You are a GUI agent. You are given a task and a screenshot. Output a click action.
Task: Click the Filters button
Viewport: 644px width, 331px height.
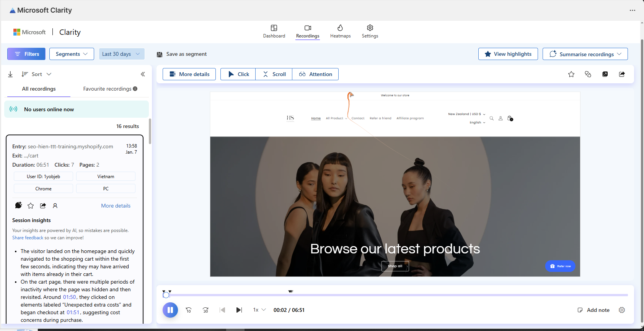[x=26, y=54]
